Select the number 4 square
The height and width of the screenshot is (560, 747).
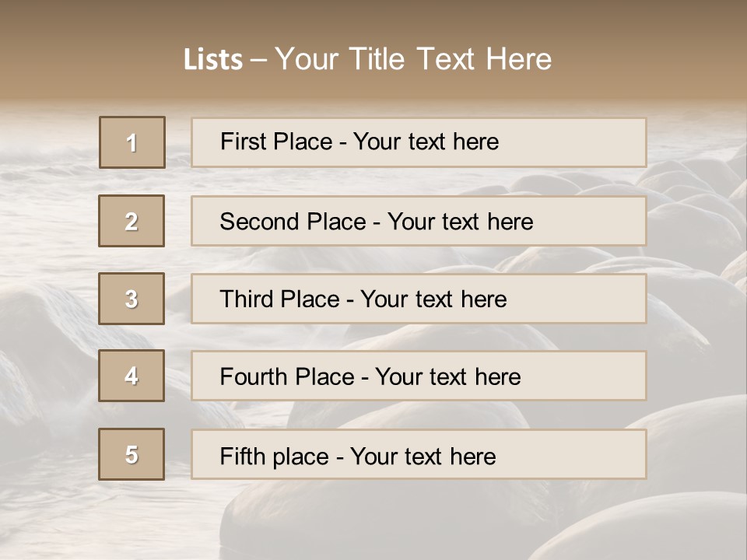coord(132,376)
